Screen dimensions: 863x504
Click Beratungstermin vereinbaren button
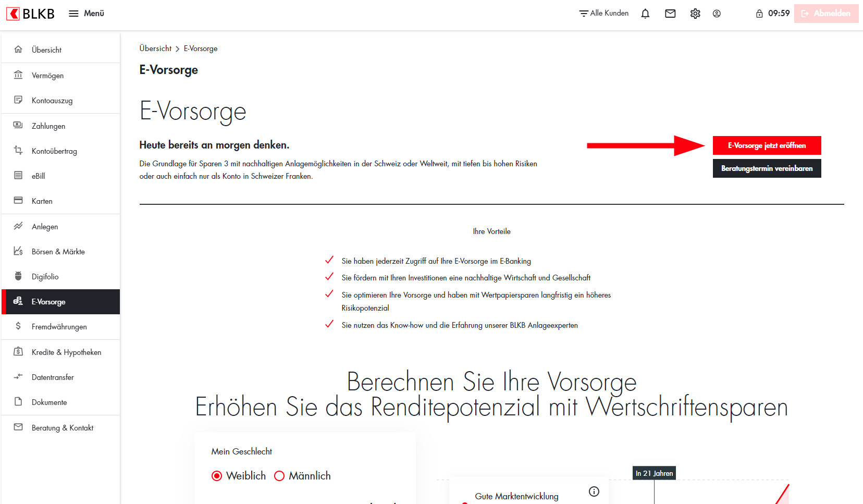pos(767,168)
